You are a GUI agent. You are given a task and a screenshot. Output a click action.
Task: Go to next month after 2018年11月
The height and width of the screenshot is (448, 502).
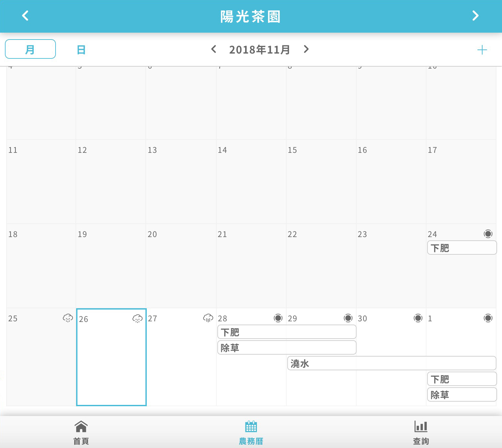click(x=306, y=49)
